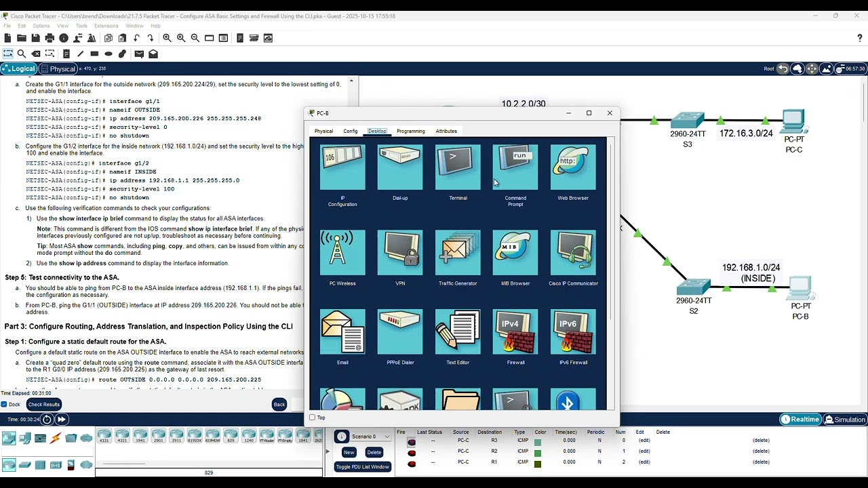Open the Options menu
The image size is (868, 488).
coord(41,26)
